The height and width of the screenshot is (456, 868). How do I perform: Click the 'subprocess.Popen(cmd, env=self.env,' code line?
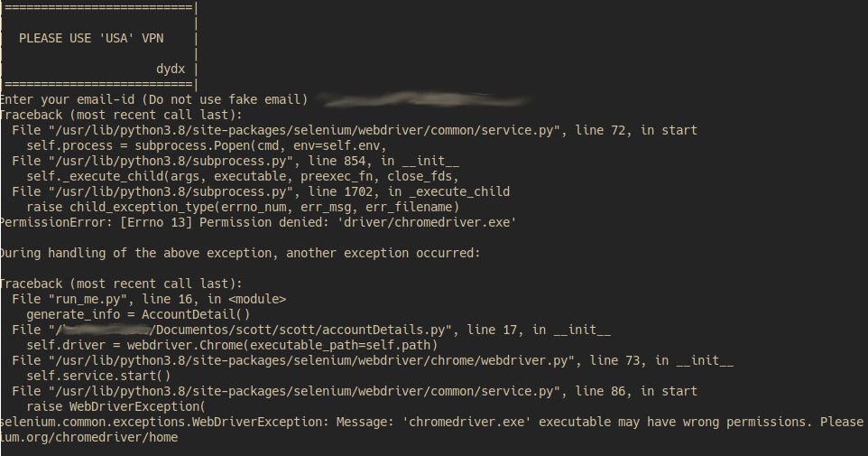(206, 144)
